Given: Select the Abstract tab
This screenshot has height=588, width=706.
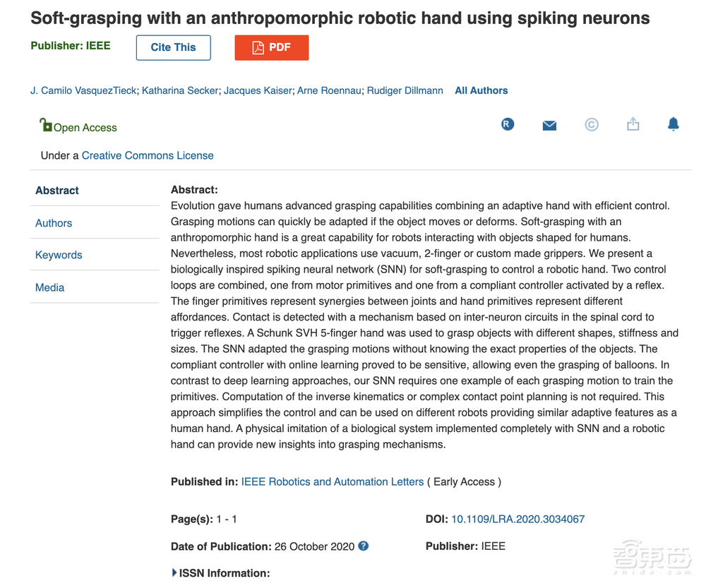Looking at the screenshot, I should coord(57,191).
